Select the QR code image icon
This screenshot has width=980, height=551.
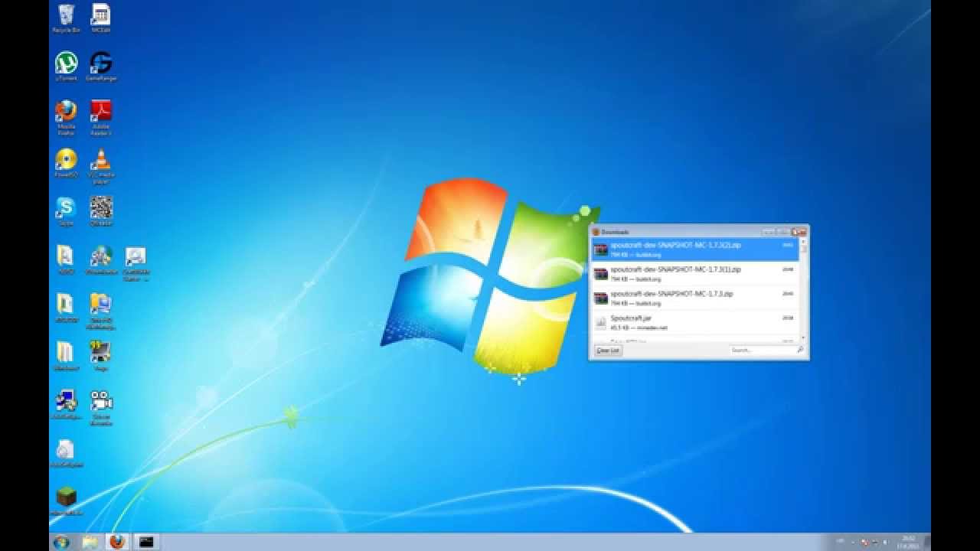click(x=100, y=210)
